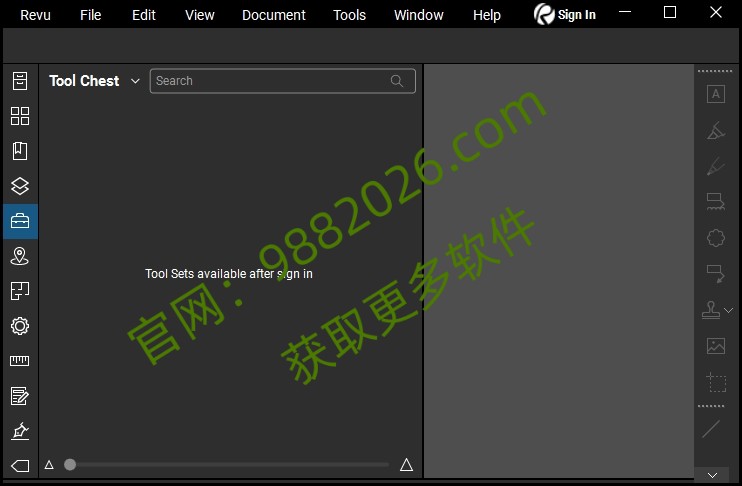Click the Bluebeam logo beside Sign In
This screenshot has width=742, height=486.
pos(544,14)
